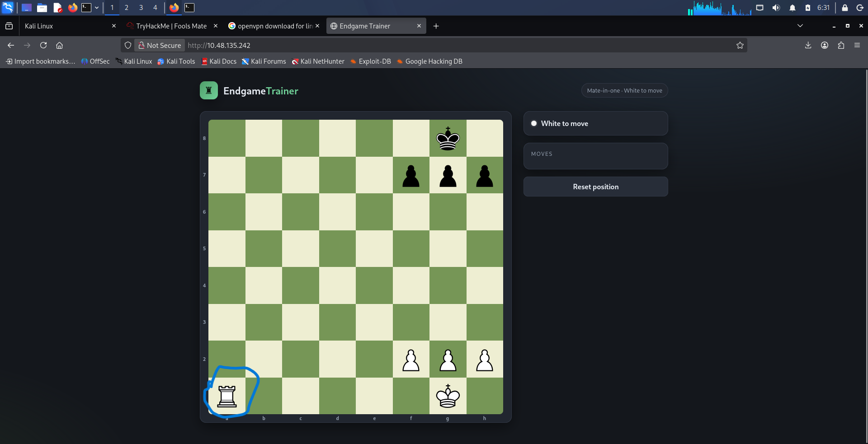Open a new browser tab
This screenshot has width=868, height=444.
(x=436, y=26)
